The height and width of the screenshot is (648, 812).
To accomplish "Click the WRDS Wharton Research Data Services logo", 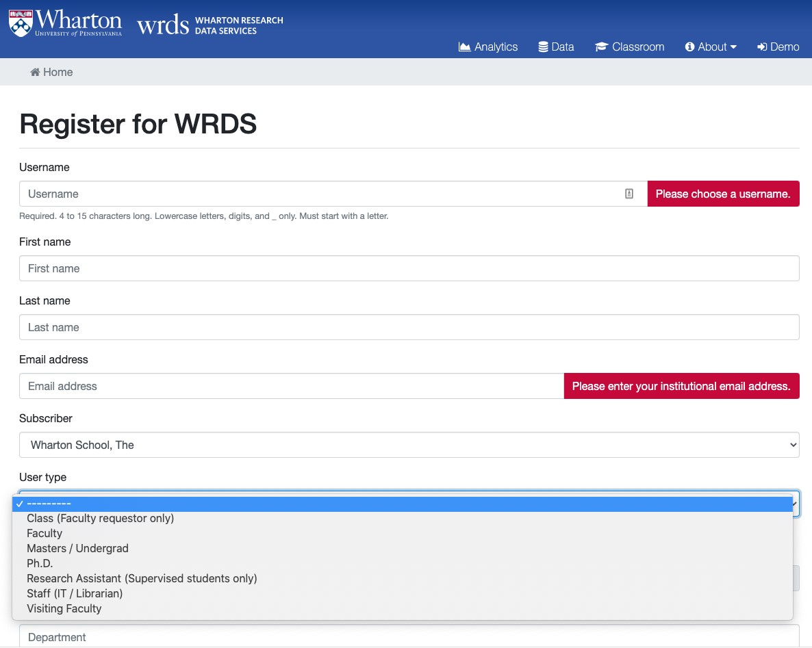I will point(210,25).
